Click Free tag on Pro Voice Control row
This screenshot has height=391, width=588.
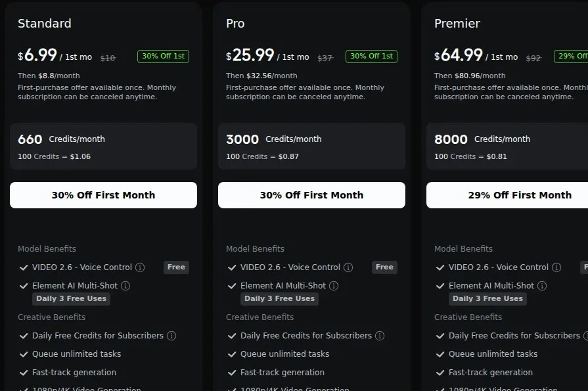pyautogui.click(x=384, y=267)
